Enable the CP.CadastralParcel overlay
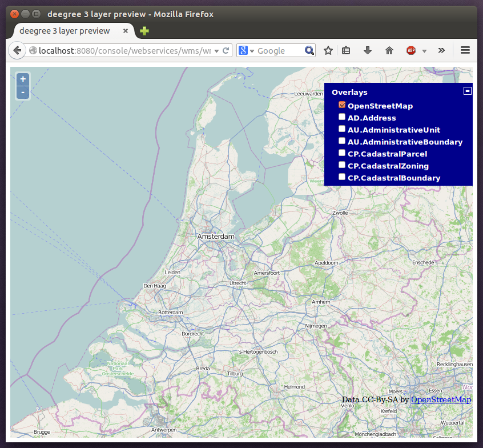This screenshot has width=483, height=448. 341,153
